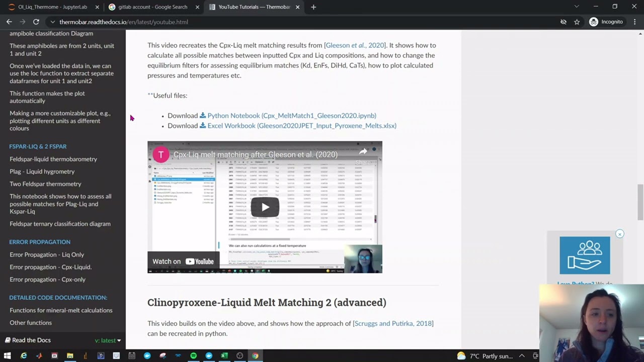
Task: Expand the site info chevron in address bar
Action: (x=52, y=22)
